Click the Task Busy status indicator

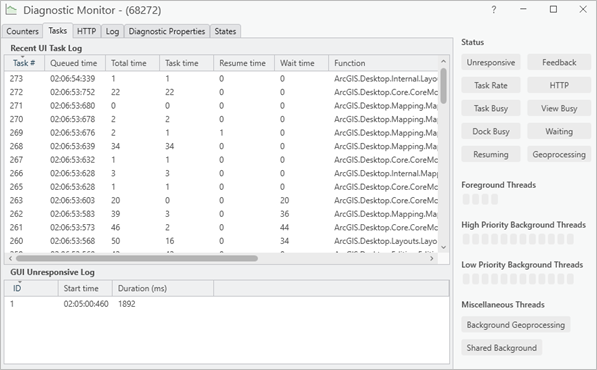(x=491, y=108)
